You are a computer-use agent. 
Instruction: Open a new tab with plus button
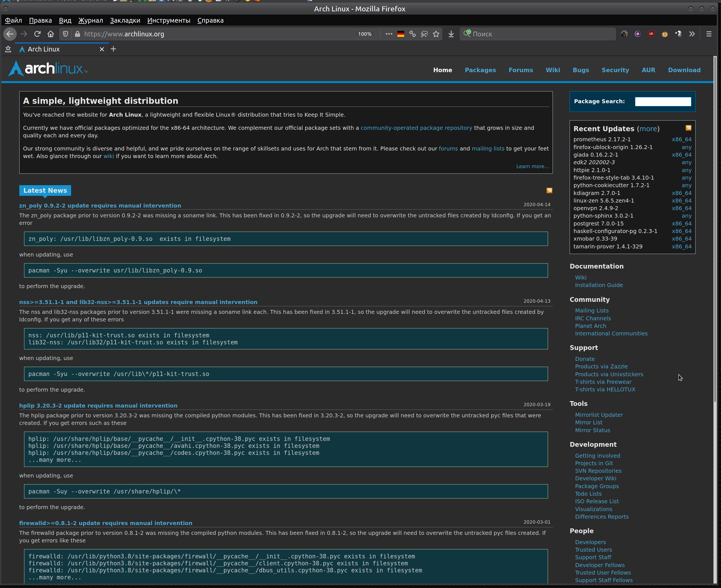(x=114, y=49)
